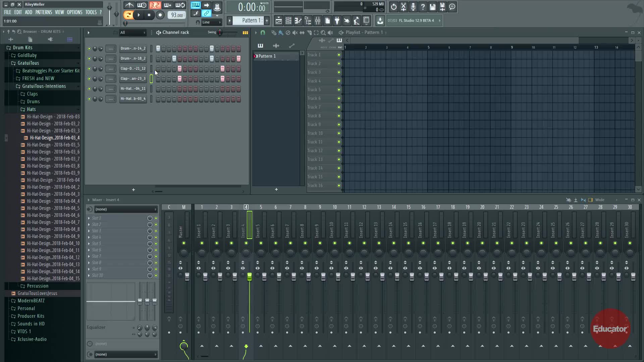This screenshot has width=644, height=362.
Task: Toggle the metronome icon
Action: click(x=129, y=5)
